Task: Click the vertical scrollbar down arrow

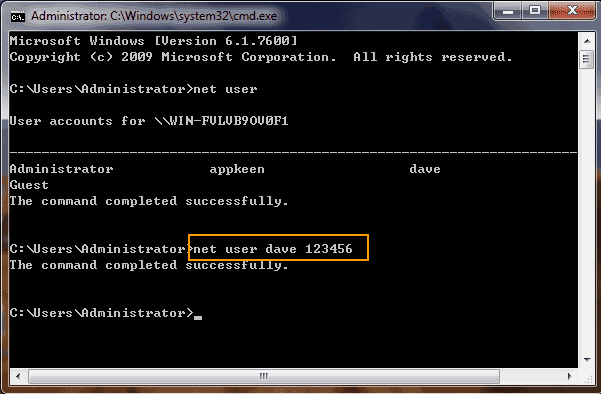Action: coord(587,360)
